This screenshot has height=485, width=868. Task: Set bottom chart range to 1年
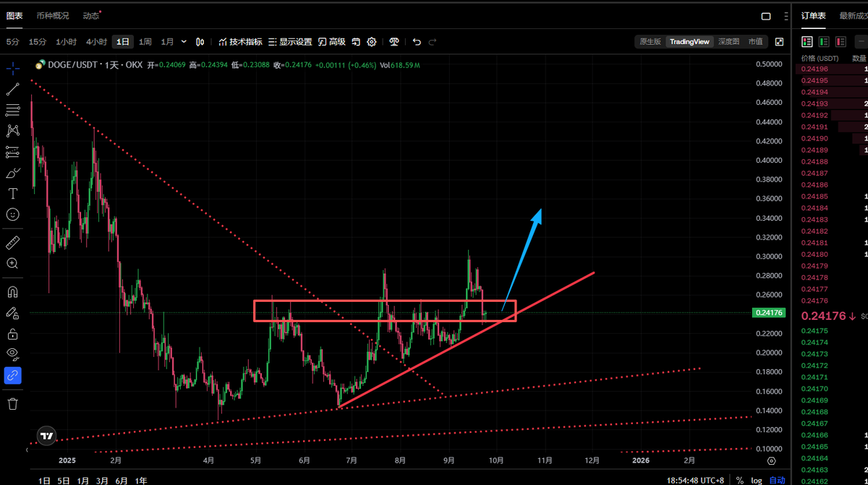tap(141, 480)
